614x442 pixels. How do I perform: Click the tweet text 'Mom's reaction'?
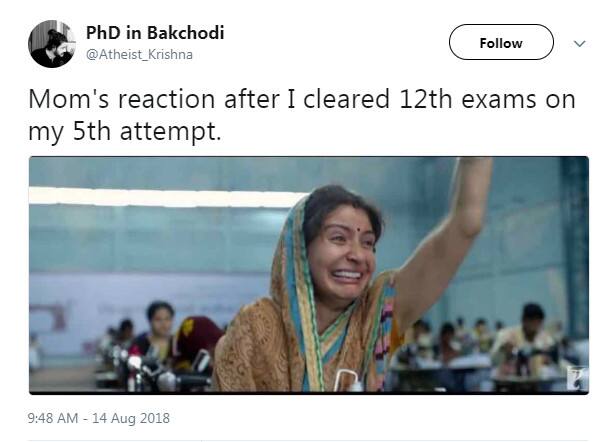pos(121,99)
